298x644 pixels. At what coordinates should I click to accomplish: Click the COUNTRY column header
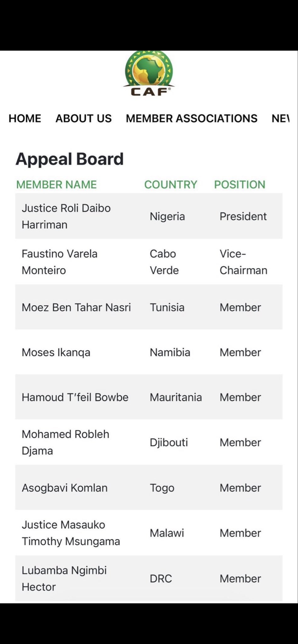tap(171, 185)
